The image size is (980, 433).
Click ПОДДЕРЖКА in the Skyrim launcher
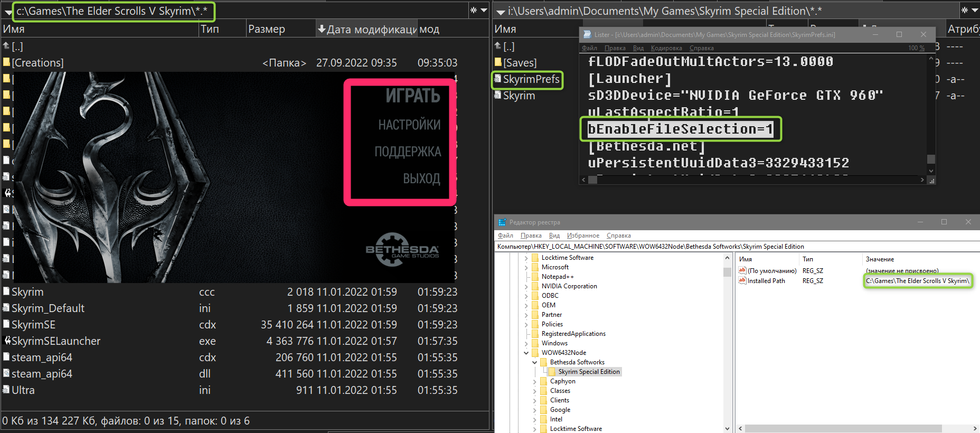(408, 152)
